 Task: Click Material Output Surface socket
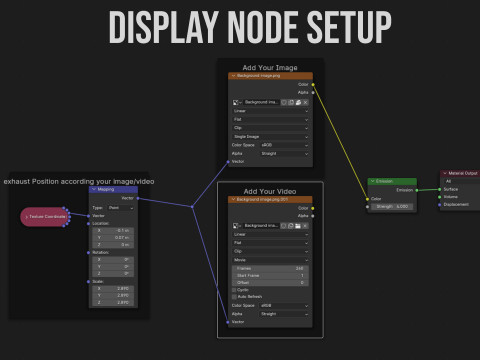(440, 189)
